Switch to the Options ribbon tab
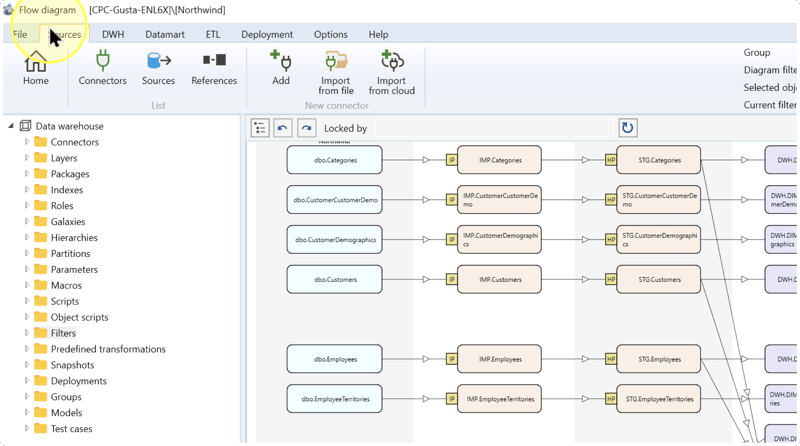 (331, 34)
